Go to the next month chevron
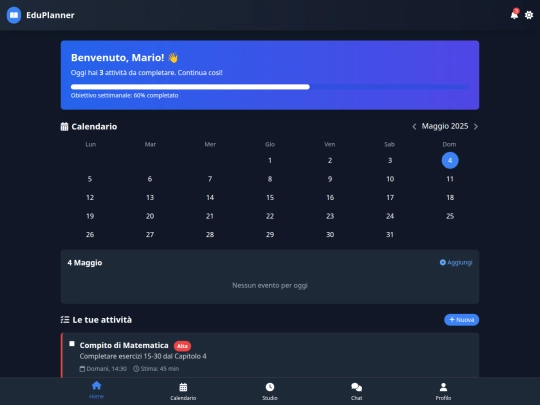The height and width of the screenshot is (405, 540). tap(476, 127)
